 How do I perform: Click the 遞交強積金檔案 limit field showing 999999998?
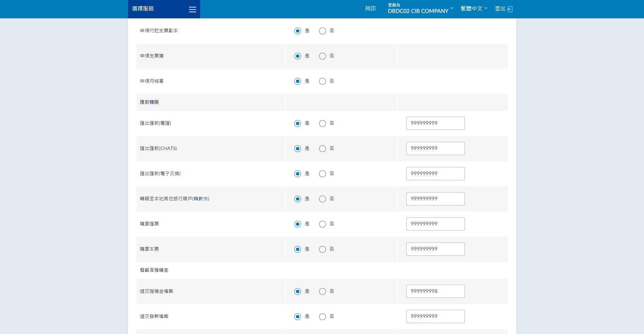[x=435, y=291]
